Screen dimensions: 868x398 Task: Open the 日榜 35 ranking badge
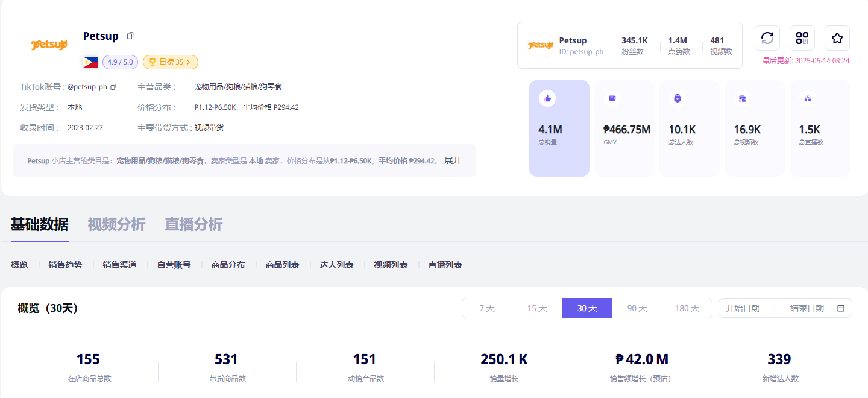point(171,62)
